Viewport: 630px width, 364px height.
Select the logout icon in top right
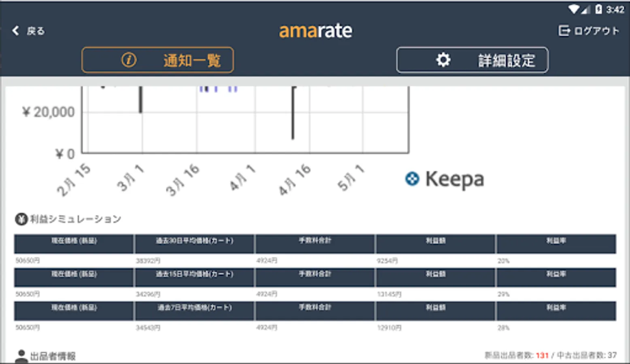point(564,30)
